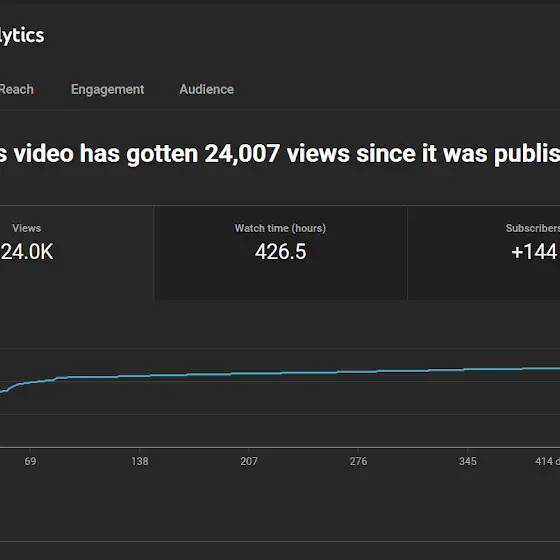Click the +144 subscribers value
This screenshot has width=560, height=560.
click(534, 251)
